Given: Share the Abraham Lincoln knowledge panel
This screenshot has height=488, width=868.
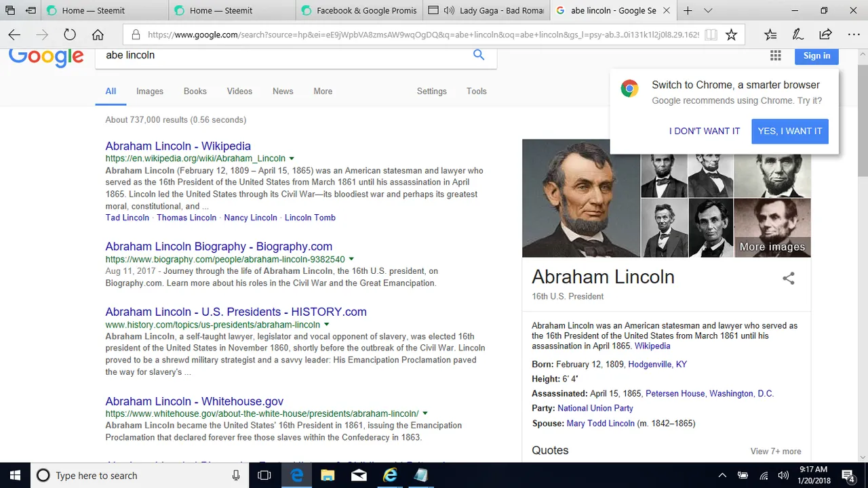Looking at the screenshot, I should click(788, 278).
